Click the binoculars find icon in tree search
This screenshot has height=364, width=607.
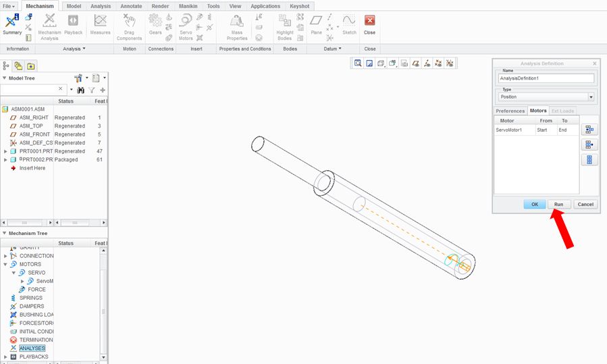pyautogui.click(x=80, y=90)
